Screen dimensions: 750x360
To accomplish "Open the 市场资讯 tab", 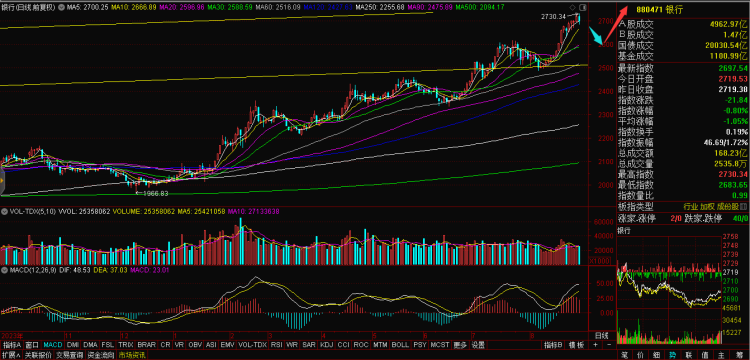I will (132, 355).
